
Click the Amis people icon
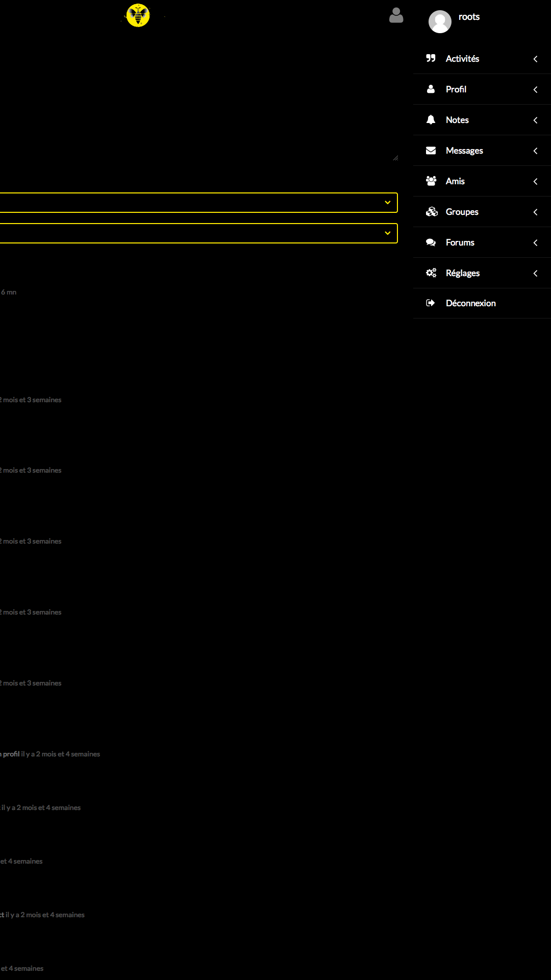tap(431, 181)
